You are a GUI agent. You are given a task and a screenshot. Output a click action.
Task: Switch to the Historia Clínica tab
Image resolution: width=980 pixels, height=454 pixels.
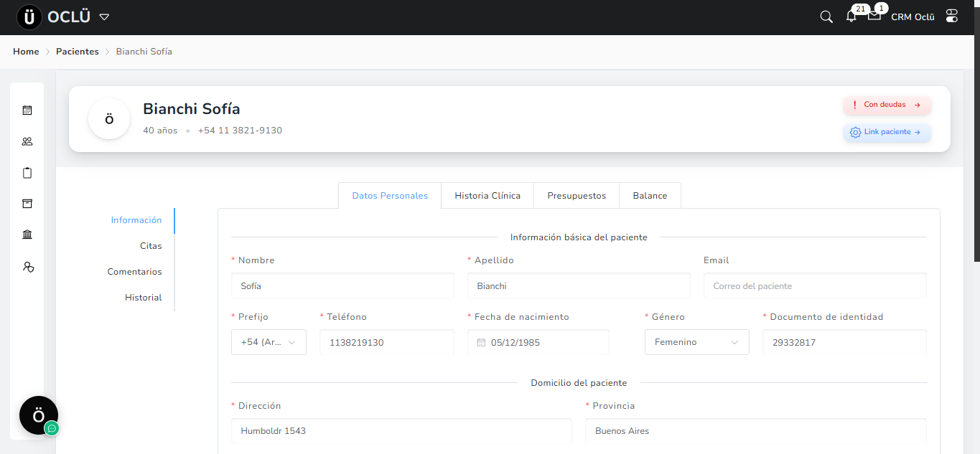point(487,196)
